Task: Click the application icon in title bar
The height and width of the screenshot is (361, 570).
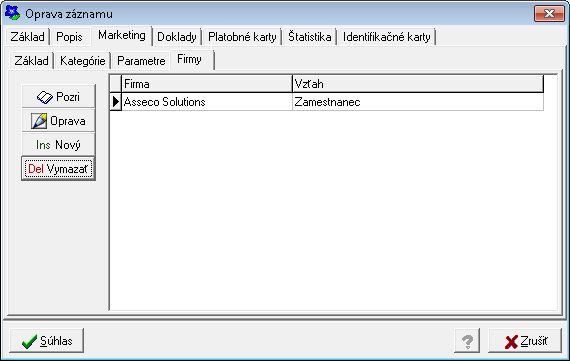Action: [12, 13]
